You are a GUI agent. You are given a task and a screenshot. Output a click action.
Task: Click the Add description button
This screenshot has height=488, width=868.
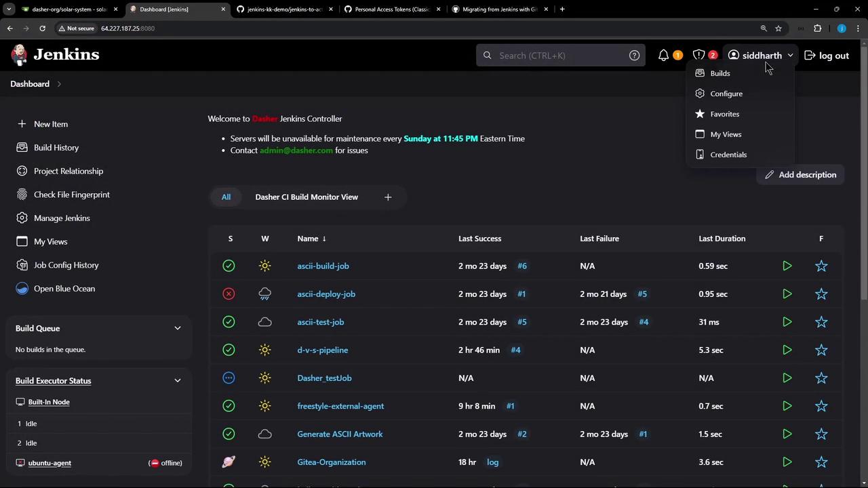click(x=800, y=175)
